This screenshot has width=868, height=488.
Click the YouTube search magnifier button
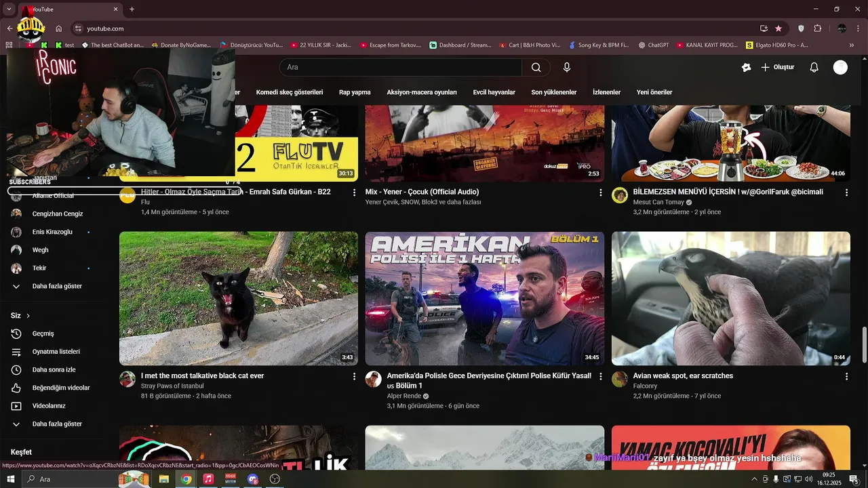tap(536, 67)
